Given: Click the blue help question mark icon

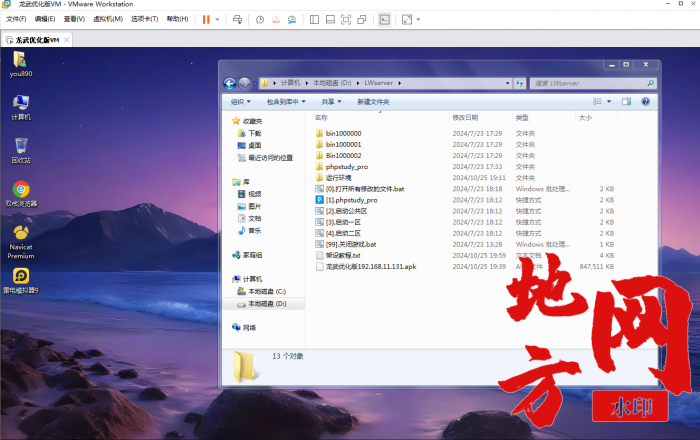Looking at the screenshot, I should (x=645, y=102).
